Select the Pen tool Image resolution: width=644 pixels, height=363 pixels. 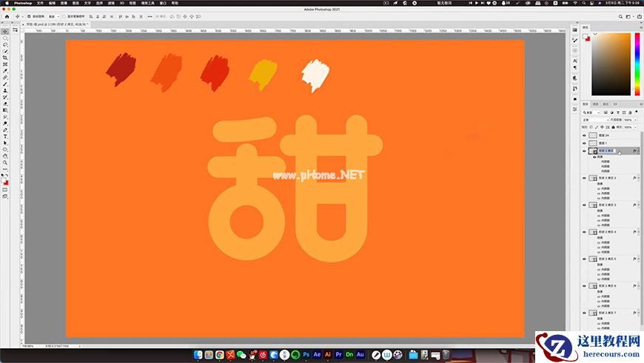5,130
